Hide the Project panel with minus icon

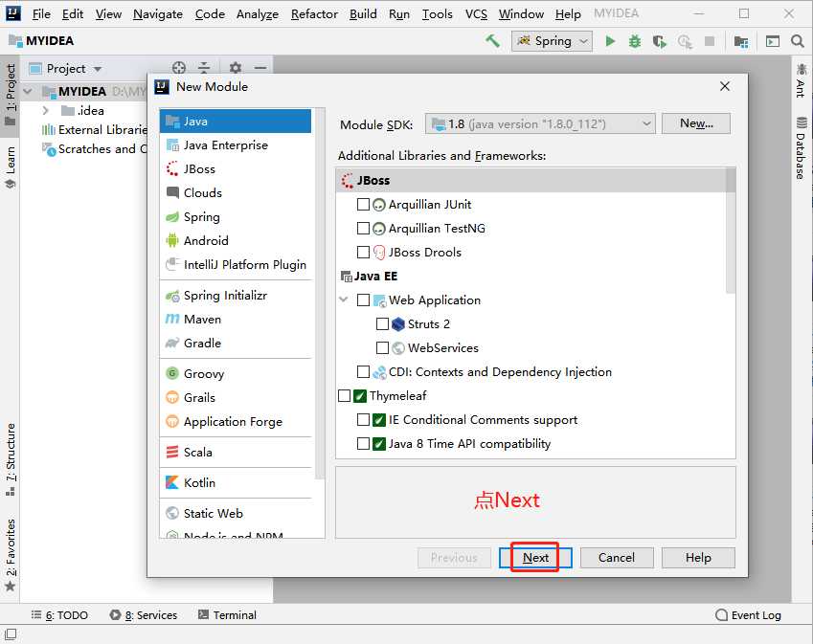click(260, 68)
